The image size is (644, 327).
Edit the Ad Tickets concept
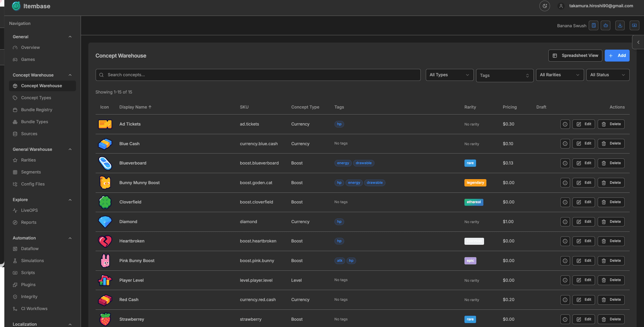click(584, 124)
